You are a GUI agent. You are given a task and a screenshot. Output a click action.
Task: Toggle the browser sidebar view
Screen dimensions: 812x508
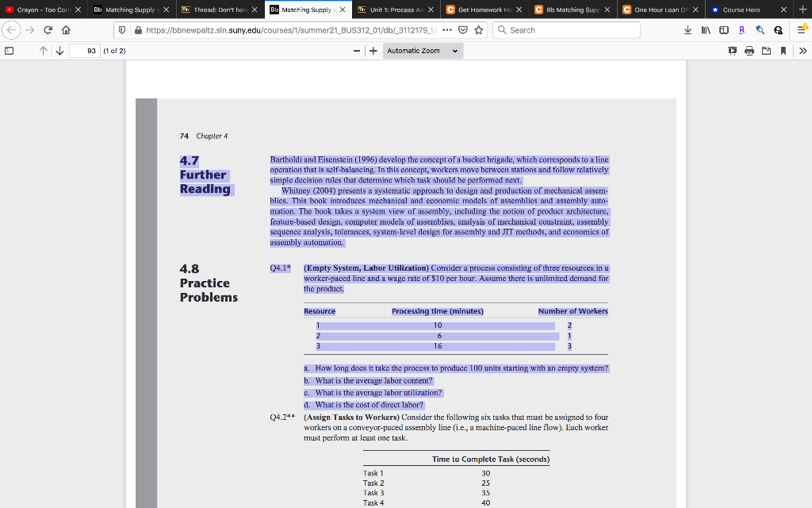[x=724, y=30]
